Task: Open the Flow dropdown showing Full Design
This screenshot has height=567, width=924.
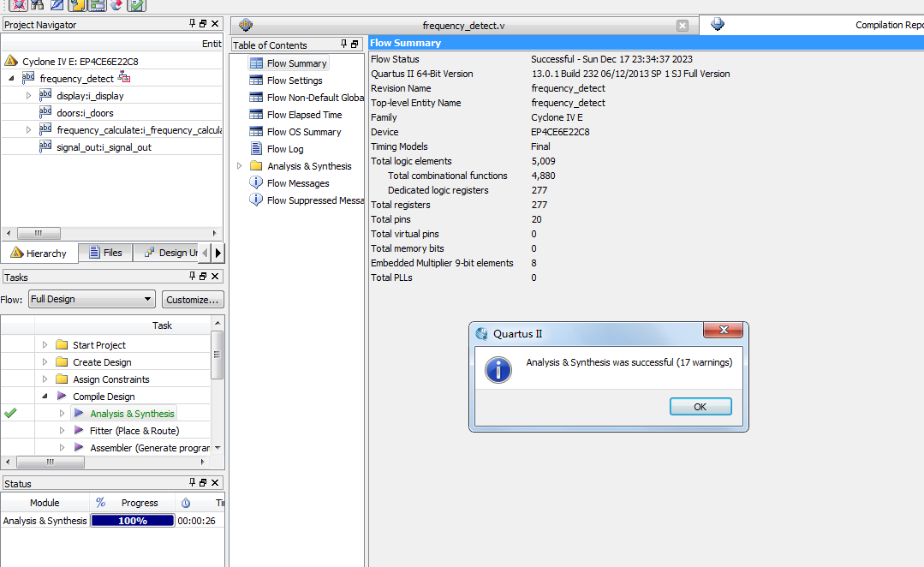Action: [91, 299]
